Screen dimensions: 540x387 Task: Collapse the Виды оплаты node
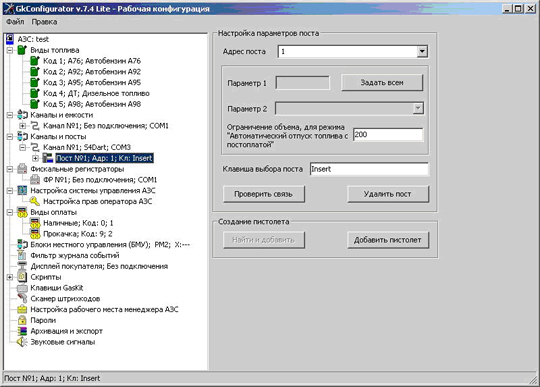click(x=10, y=212)
